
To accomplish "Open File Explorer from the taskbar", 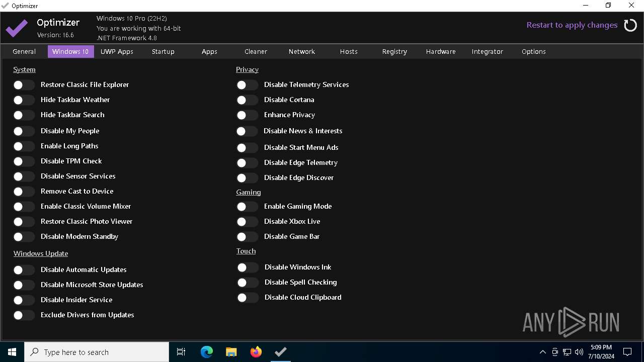I will coord(231,352).
